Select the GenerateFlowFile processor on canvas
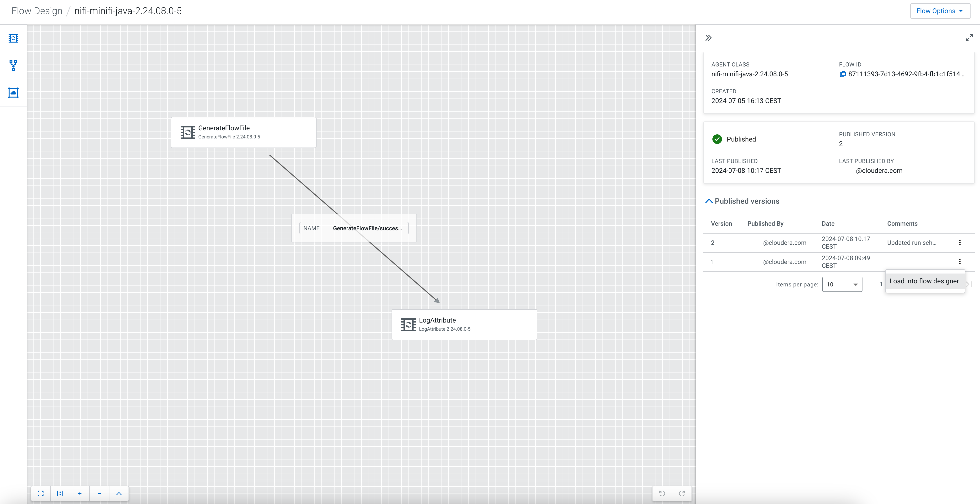The height and width of the screenshot is (504, 980). coord(243,132)
